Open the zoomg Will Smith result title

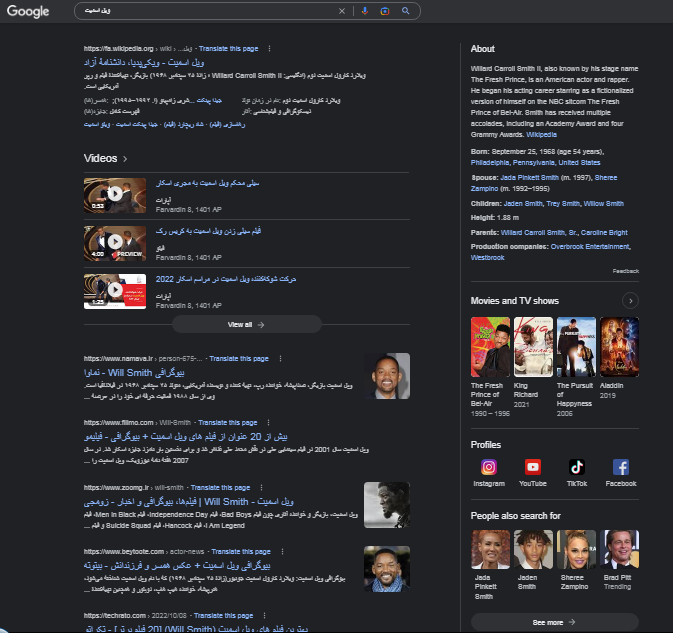[x=189, y=502]
